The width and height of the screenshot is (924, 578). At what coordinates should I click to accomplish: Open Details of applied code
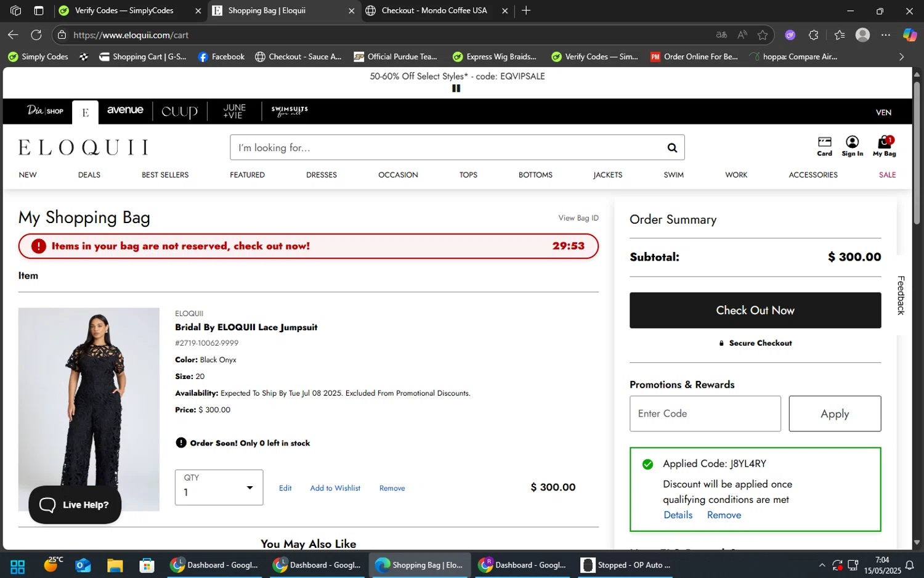[x=678, y=515]
